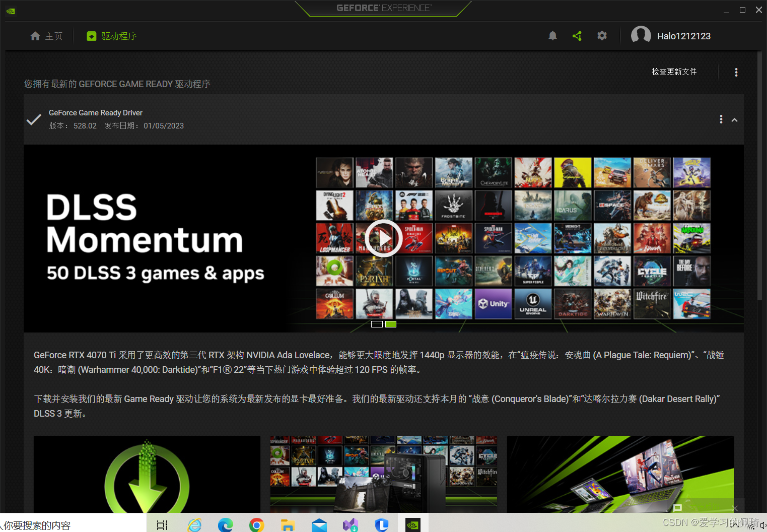Open the driver card three-dot options menu

click(721, 119)
